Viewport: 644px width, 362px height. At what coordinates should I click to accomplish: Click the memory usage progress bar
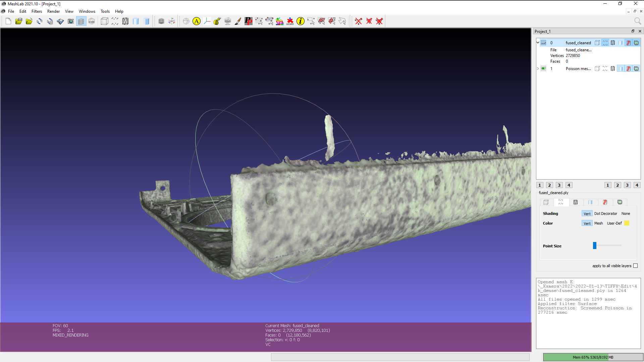[x=593, y=357]
